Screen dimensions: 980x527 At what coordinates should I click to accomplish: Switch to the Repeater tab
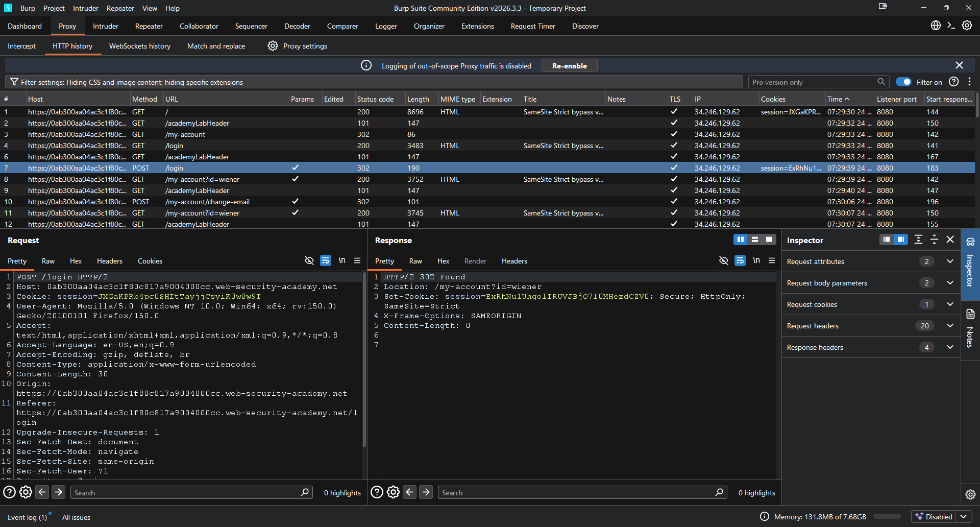[149, 26]
